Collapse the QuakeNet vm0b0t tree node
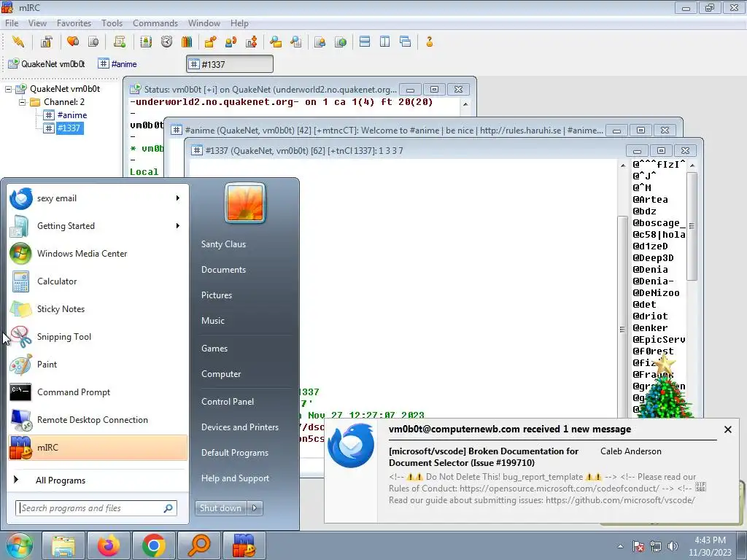Screen dimensions: 747x560 (x=8, y=89)
